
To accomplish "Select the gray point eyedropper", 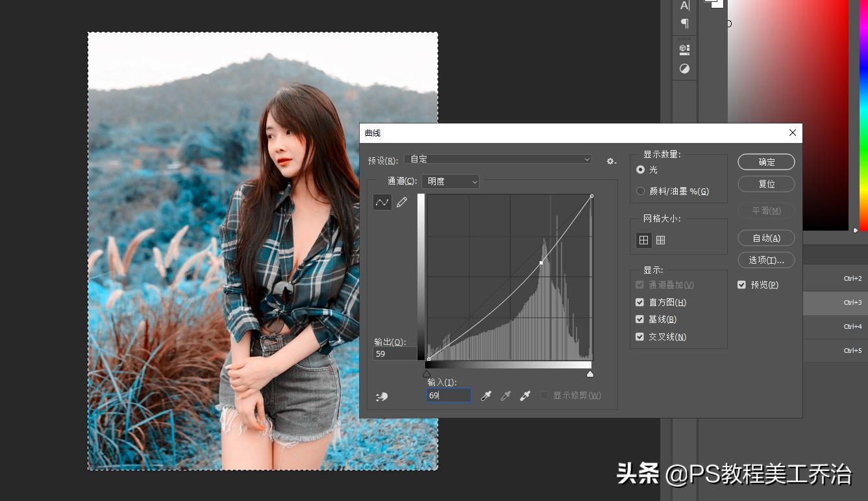I will coord(505,395).
